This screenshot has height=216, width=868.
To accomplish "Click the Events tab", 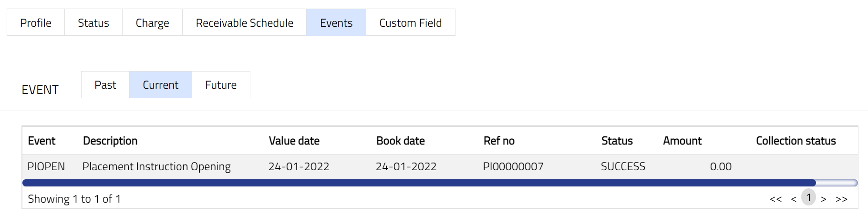I will pos(336,22).
